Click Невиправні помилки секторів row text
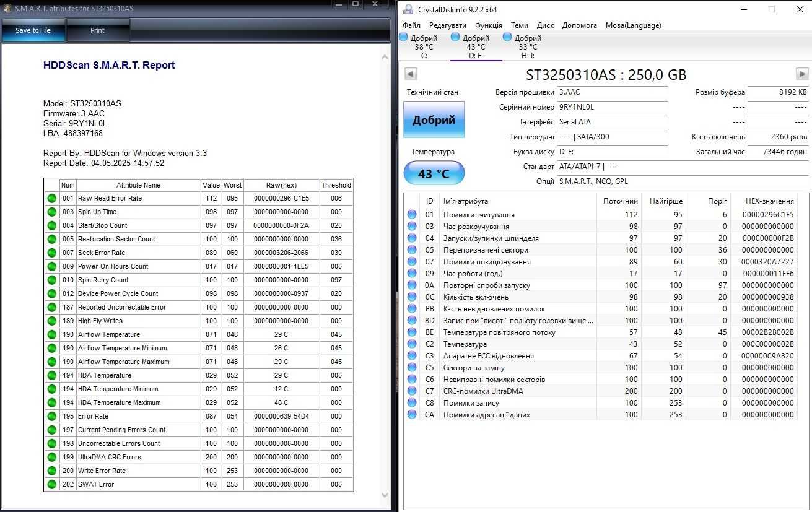Viewport: 812px width, 512px height. coord(494,379)
